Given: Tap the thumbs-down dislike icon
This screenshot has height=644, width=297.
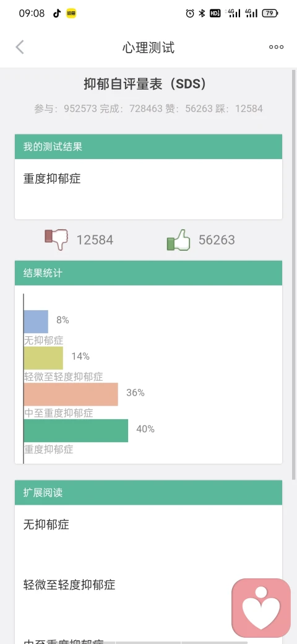Looking at the screenshot, I should click(56, 240).
